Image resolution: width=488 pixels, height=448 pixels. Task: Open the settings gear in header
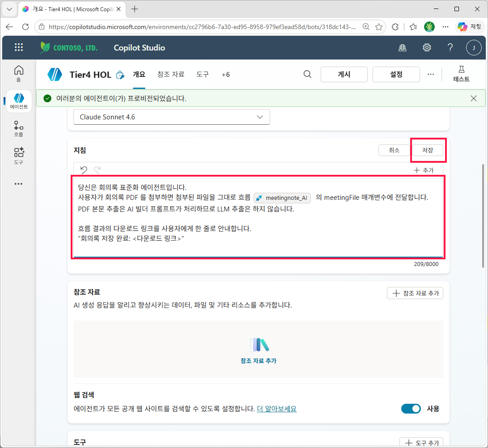pyautogui.click(x=427, y=47)
